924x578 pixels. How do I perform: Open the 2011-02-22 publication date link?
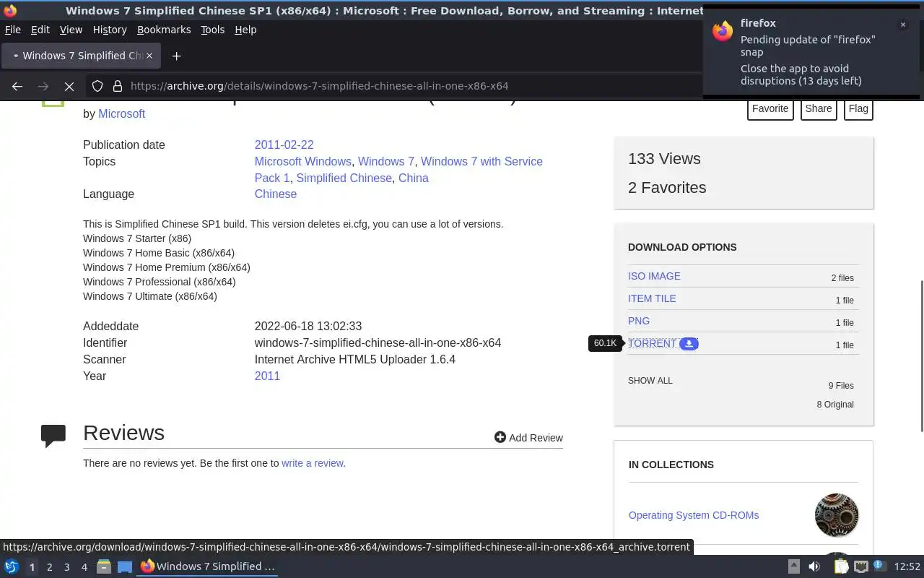tap(284, 144)
